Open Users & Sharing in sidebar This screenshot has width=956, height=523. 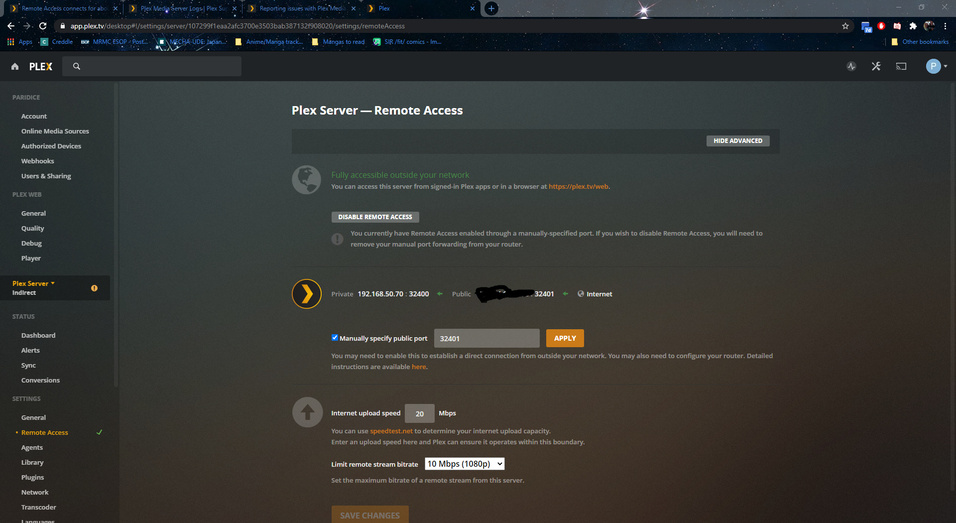(x=46, y=176)
